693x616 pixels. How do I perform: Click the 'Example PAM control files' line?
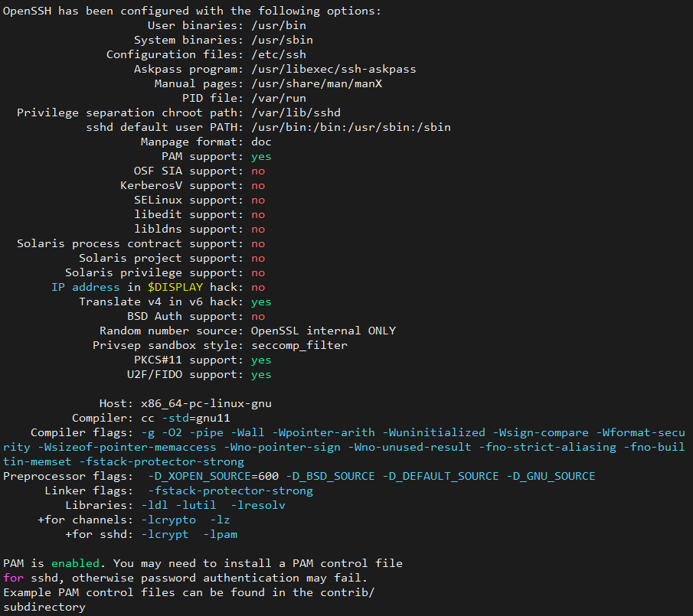188,592
